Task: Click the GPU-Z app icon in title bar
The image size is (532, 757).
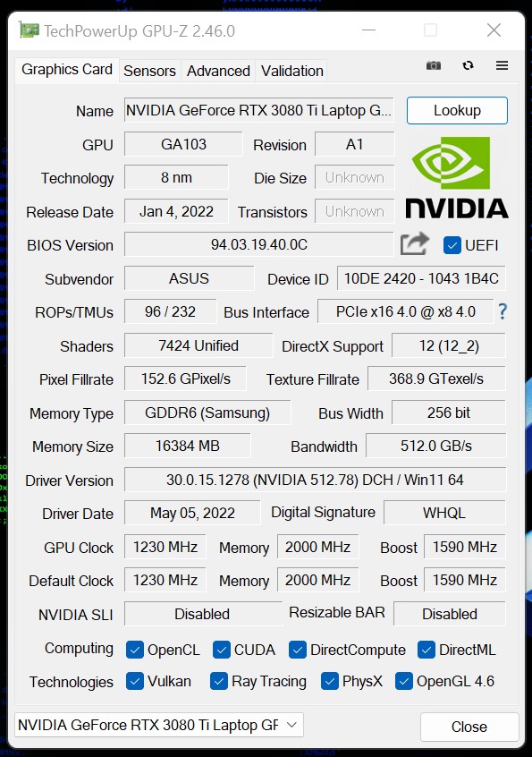Action: pyautogui.click(x=29, y=30)
